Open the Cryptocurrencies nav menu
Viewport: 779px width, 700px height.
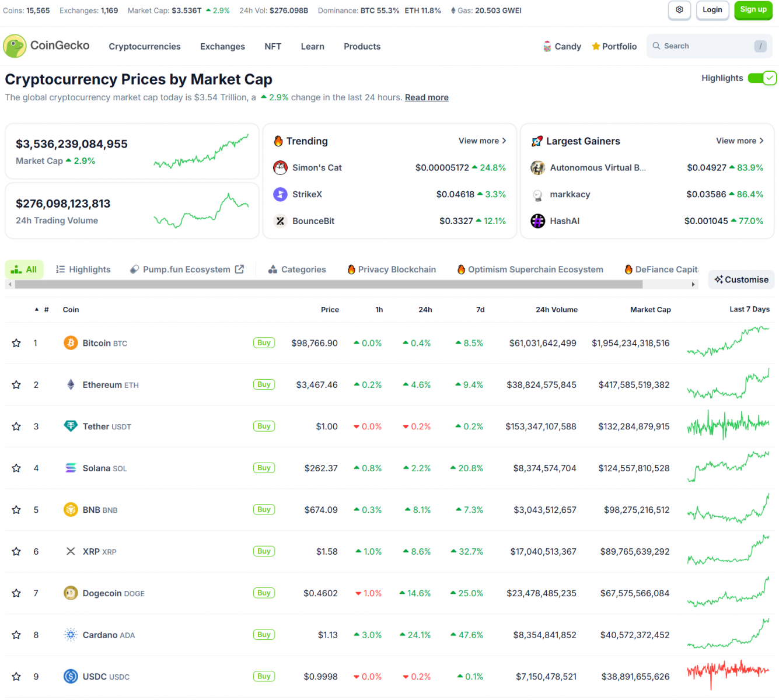pyautogui.click(x=145, y=47)
